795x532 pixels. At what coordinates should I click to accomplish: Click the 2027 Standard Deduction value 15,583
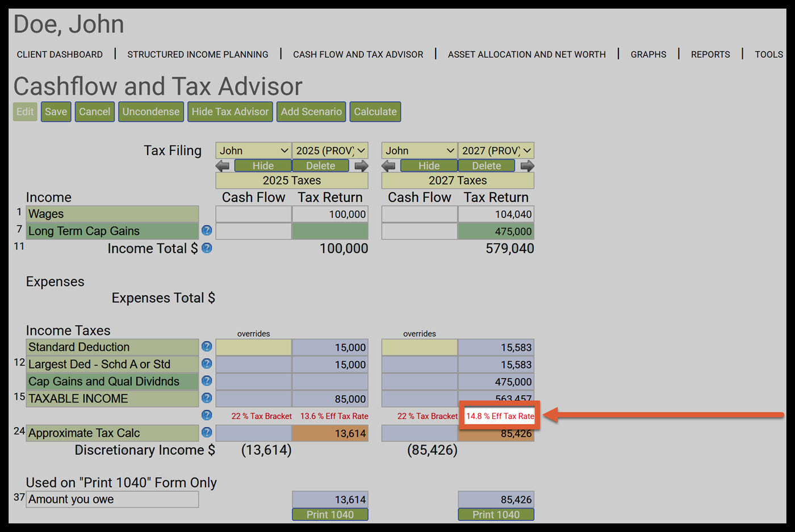(x=496, y=347)
